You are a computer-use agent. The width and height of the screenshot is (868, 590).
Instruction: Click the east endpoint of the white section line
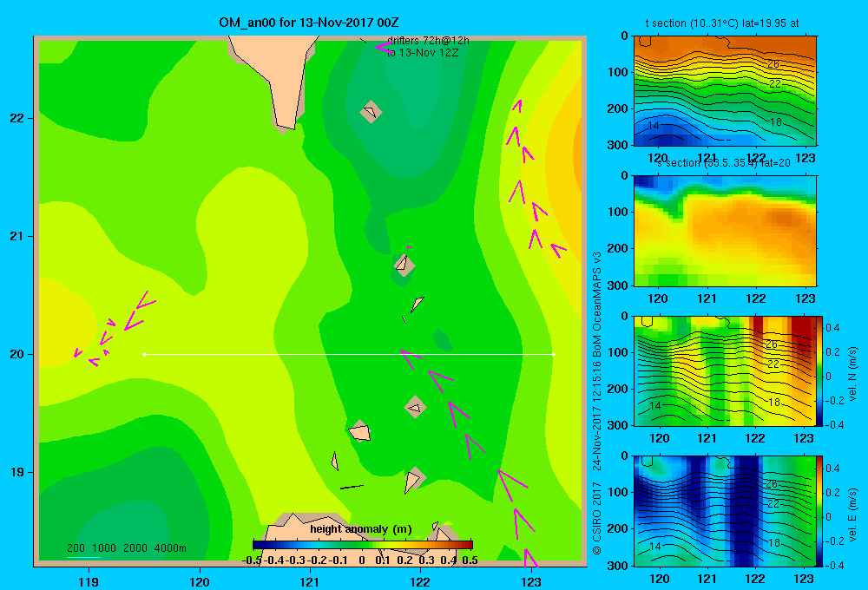coord(553,354)
